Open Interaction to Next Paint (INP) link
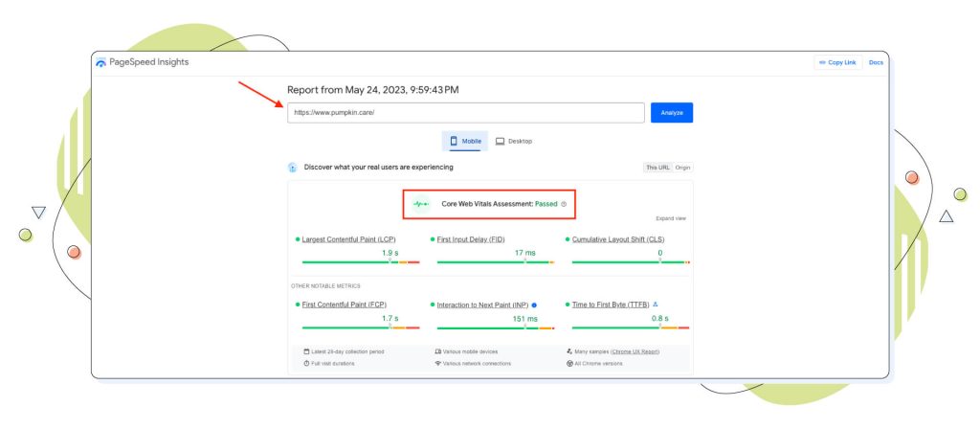This screenshot has height=429, width=980. 482,305
